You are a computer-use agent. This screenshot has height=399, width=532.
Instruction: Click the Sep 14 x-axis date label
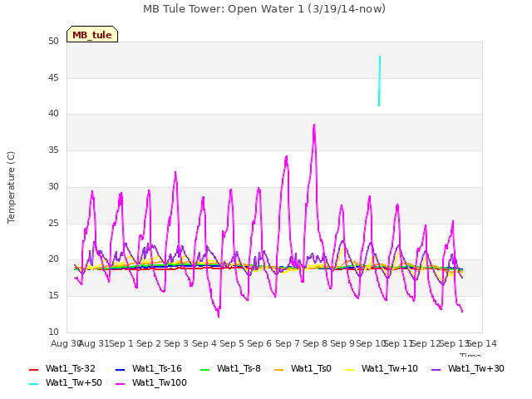coord(482,343)
